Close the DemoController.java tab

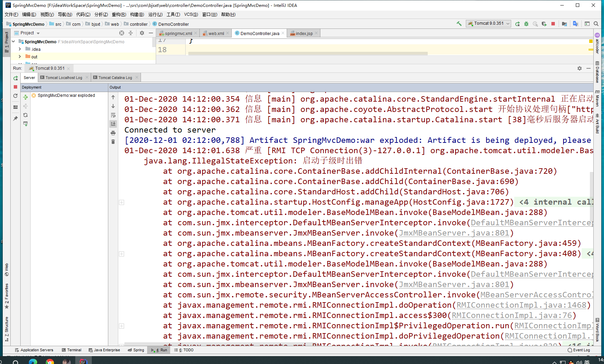point(283,33)
